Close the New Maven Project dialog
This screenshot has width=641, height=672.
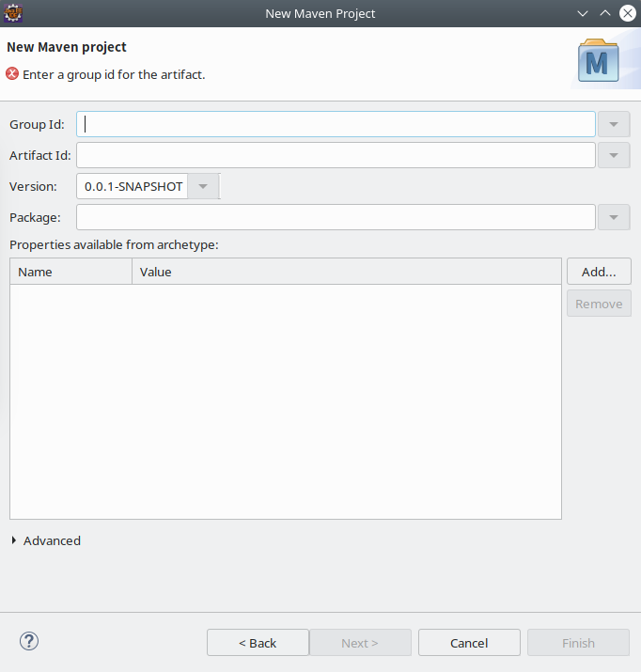click(x=628, y=13)
